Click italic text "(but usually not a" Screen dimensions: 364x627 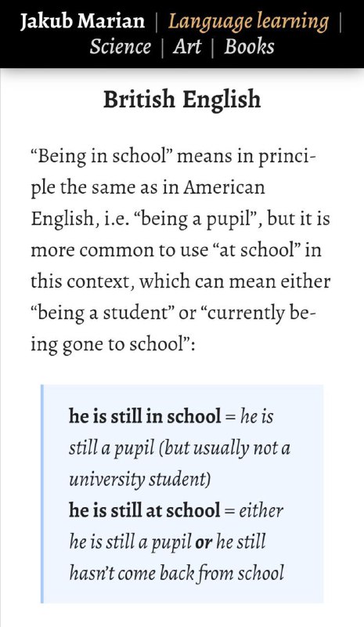224,448
